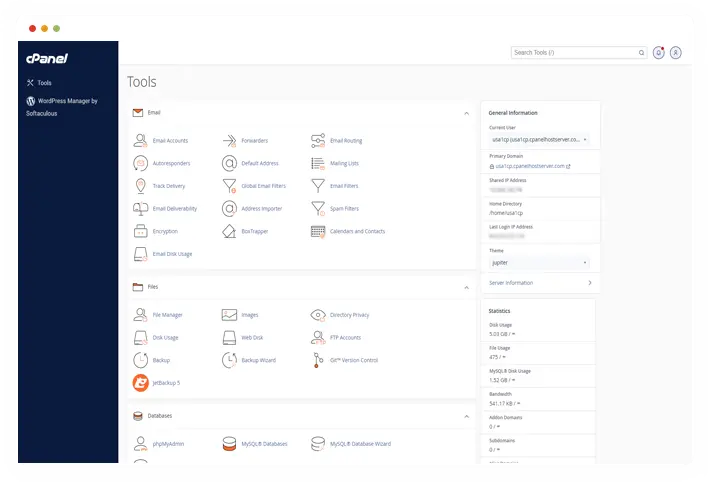
Task: Open the Default Address icon
Action: point(229,163)
